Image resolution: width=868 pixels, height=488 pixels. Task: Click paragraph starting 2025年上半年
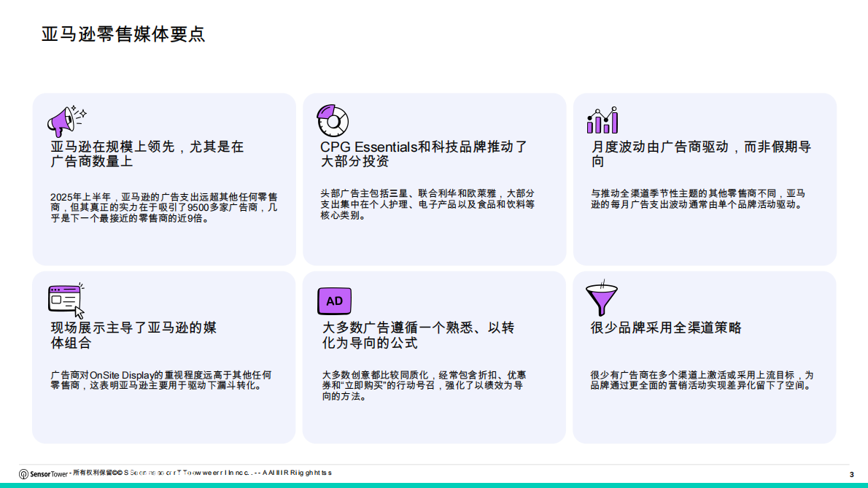[x=164, y=207]
